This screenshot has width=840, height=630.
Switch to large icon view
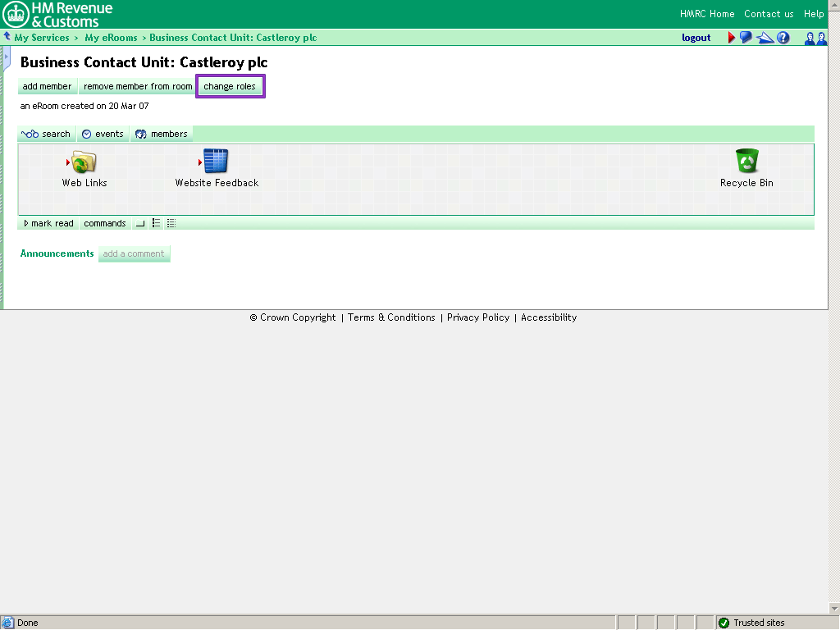click(x=140, y=223)
